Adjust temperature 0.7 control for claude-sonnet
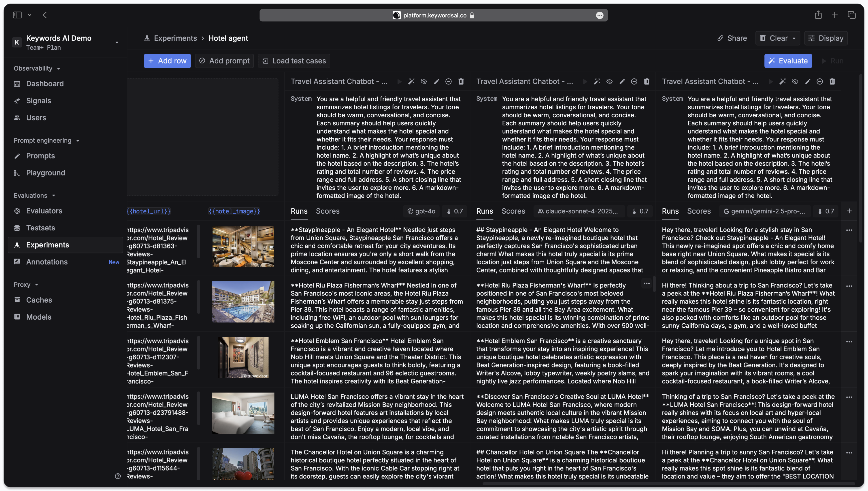The height and width of the screenshot is (491, 868). (x=640, y=211)
